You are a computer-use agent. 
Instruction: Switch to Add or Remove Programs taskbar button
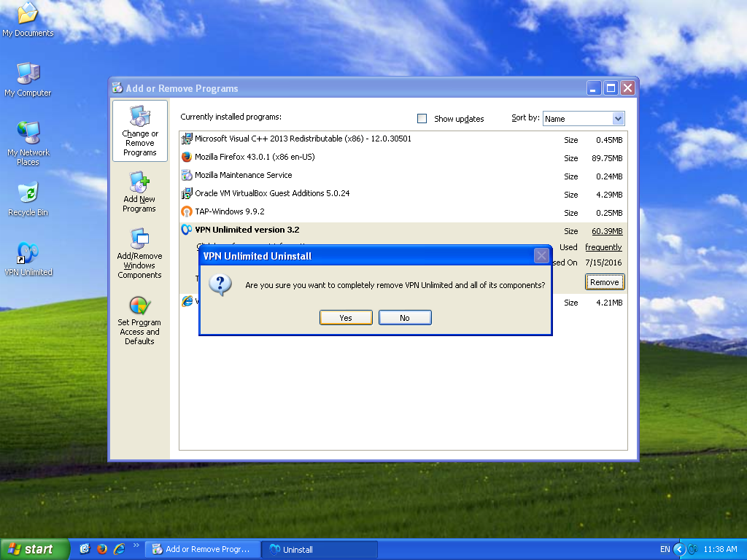pos(203,549)
